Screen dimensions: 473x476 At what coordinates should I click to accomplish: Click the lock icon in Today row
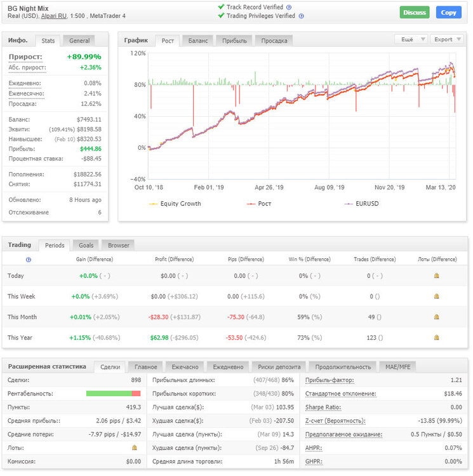pos(437,275)
